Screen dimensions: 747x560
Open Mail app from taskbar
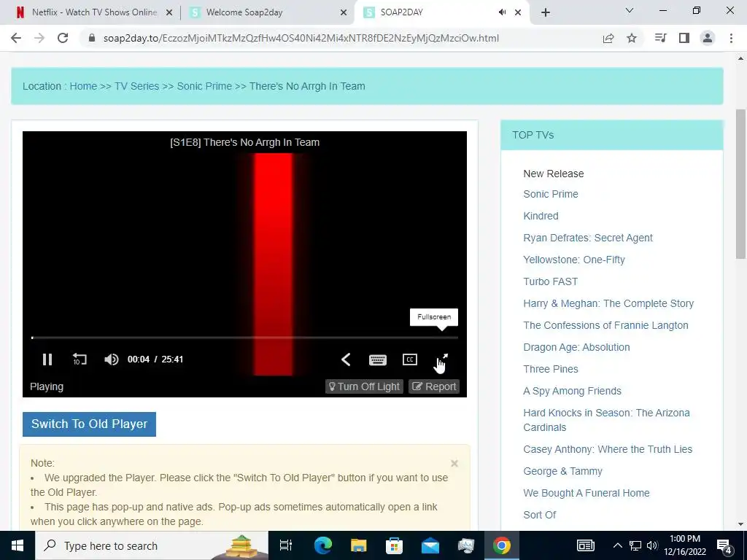tap(430, 545)
